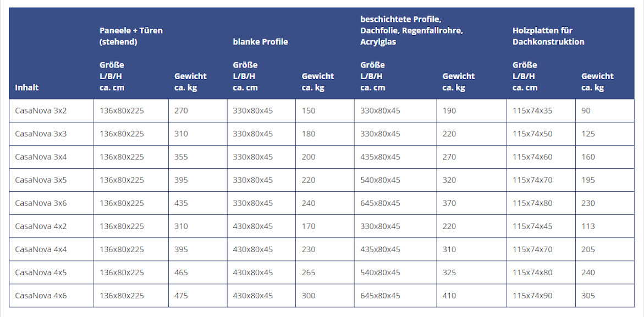Click the CasaNova 3x3 row label
644x317 pixels.
(x=41, y=134)
